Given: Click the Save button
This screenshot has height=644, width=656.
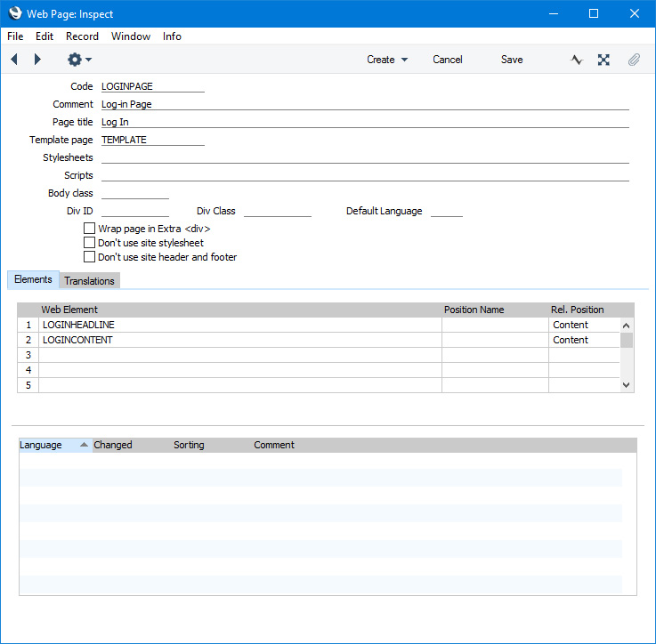Looking at the screenshot, I should 512,60.
